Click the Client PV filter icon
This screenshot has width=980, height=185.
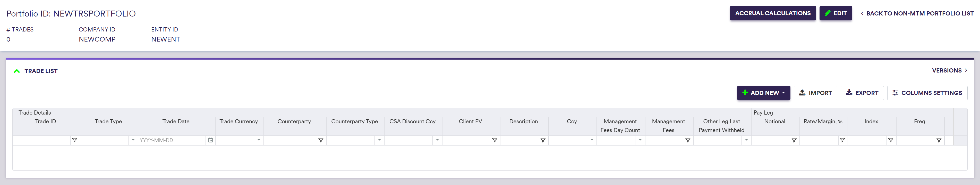[x=495, y=140]
